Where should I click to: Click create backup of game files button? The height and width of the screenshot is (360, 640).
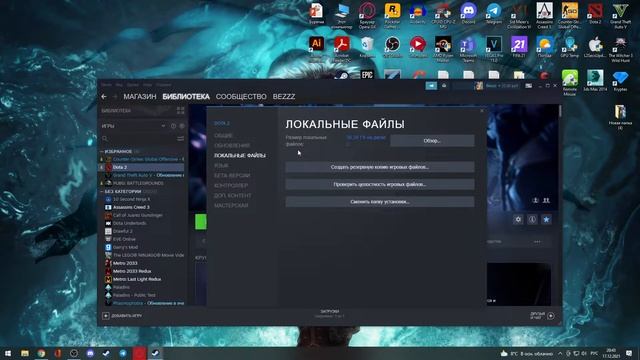click(x=380, y=167)
